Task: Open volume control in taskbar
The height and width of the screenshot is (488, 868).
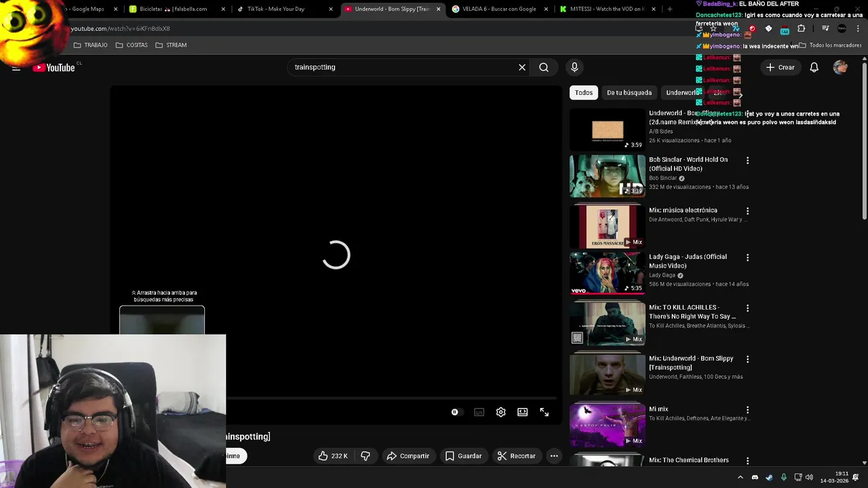Action: click(809, 477)
